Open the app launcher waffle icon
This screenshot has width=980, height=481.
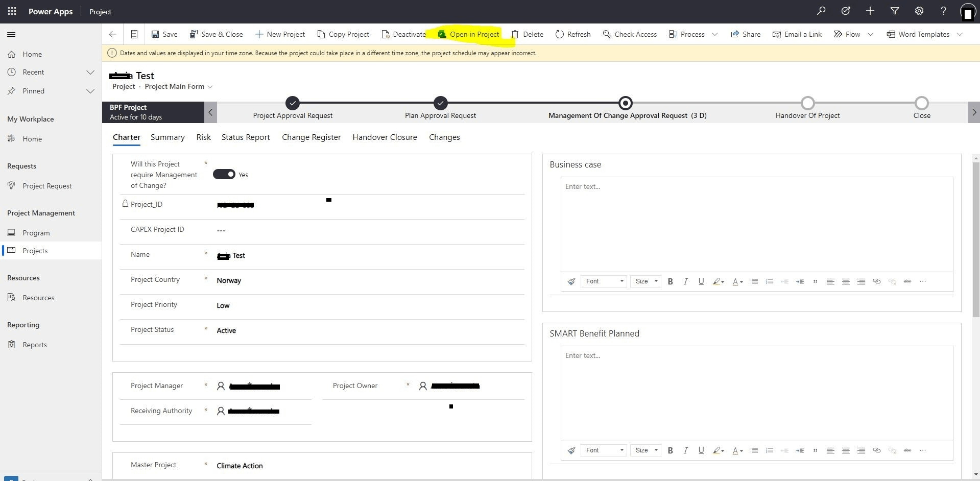pos(12,11)
